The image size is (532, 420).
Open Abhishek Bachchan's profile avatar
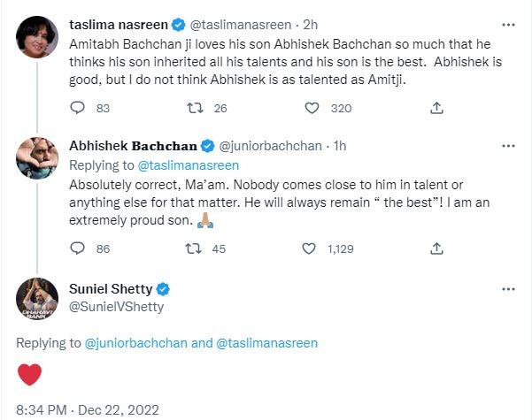pos(37,158)
